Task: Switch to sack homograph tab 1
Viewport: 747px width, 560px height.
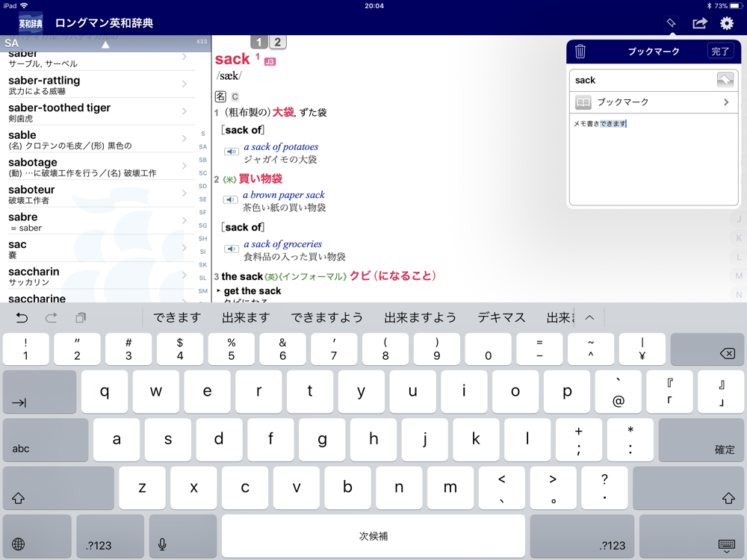Action: (x=259, y=43)
